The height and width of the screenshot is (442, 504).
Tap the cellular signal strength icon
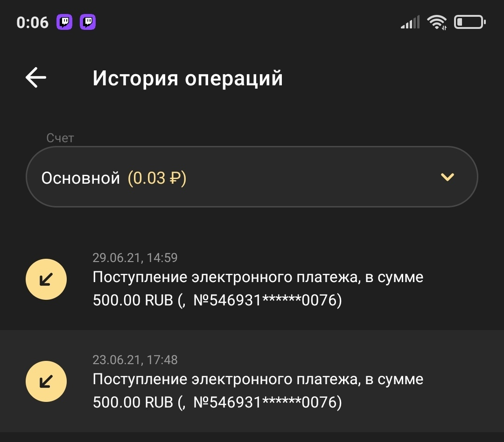pos(410,22)
